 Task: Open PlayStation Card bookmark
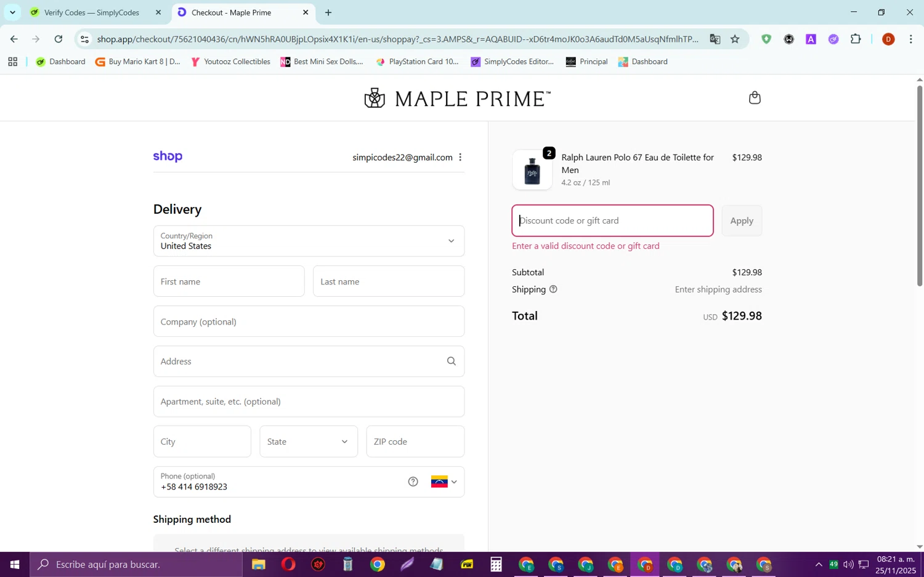pyautogui.click(x=418, y=62)
